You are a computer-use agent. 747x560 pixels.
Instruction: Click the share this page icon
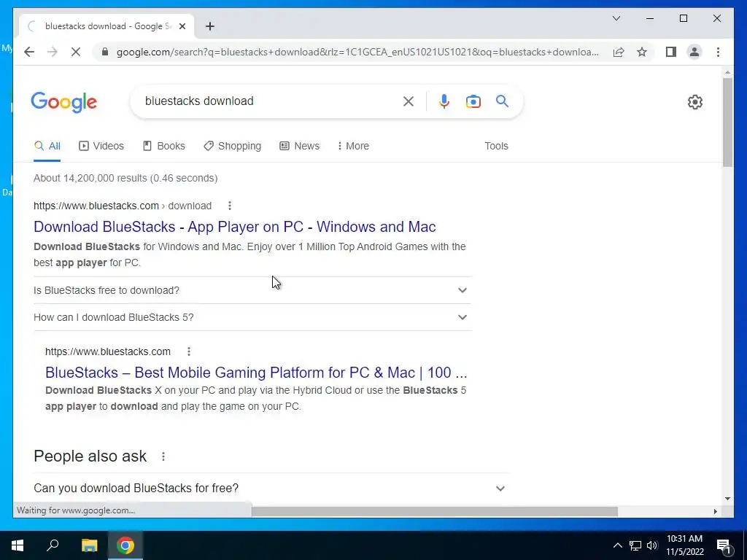click(x=619, y=52)
